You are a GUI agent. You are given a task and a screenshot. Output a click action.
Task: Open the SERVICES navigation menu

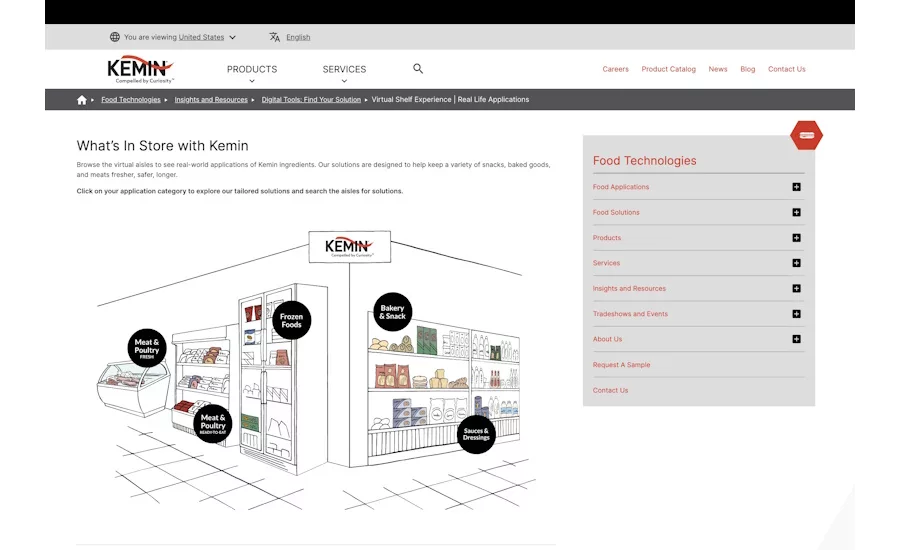point(344,69)
